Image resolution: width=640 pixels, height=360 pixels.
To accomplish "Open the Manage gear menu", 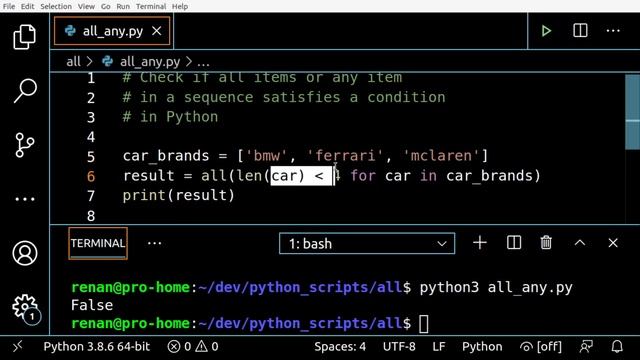I will pyautogui.click(x=25, y=308).
